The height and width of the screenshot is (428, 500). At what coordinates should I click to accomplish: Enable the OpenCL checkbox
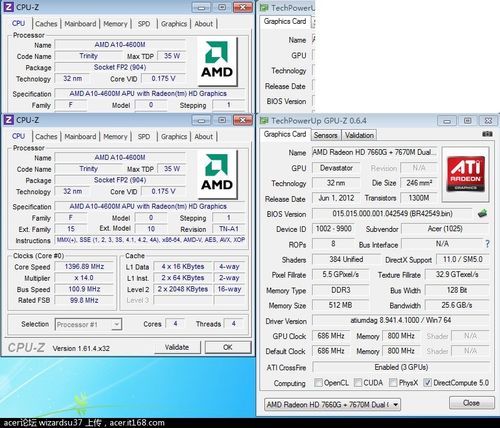coord(318,382)
